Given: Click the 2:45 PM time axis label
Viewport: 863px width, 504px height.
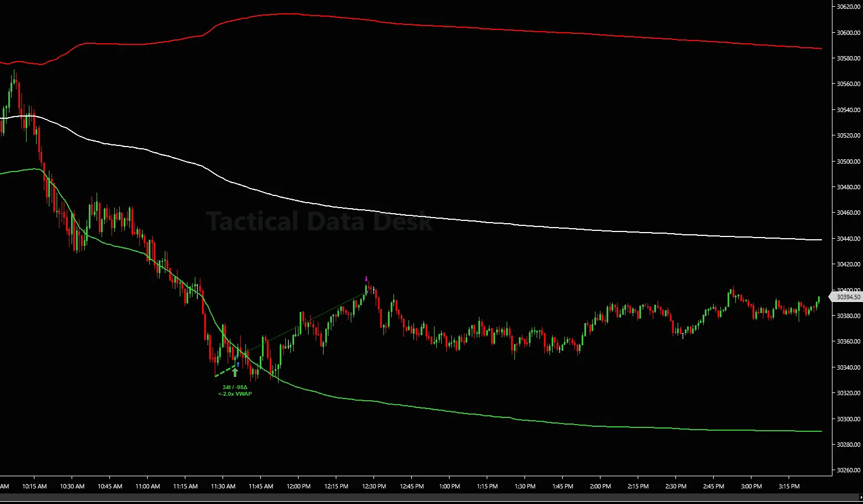Looking at the screenshot, I should coord(714,486).
